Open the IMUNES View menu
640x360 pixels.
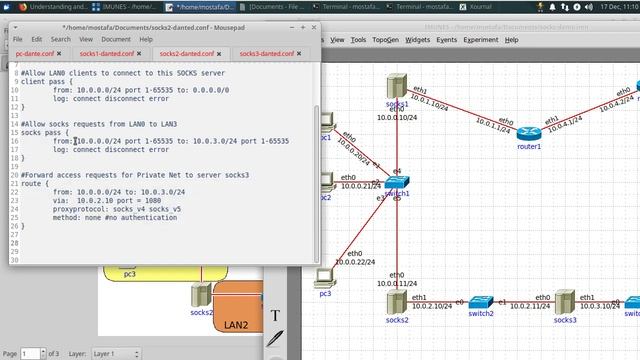click(x=337, y=40)
